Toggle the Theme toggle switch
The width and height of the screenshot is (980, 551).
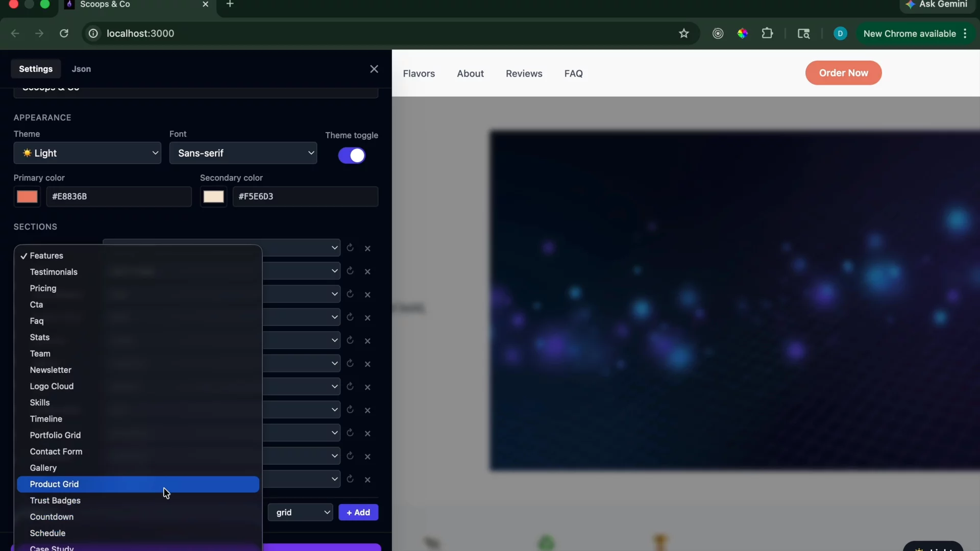click(x=352, y=156)
